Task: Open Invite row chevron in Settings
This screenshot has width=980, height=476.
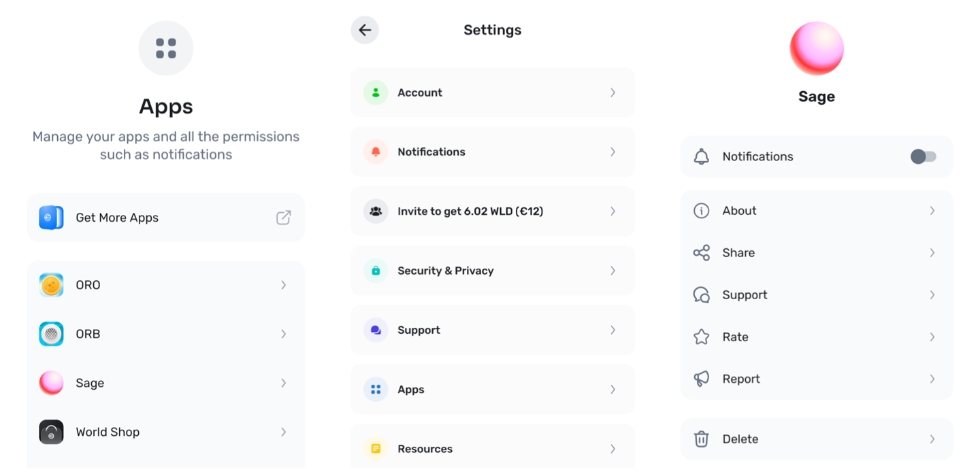Action: click(x=613, y=211)
